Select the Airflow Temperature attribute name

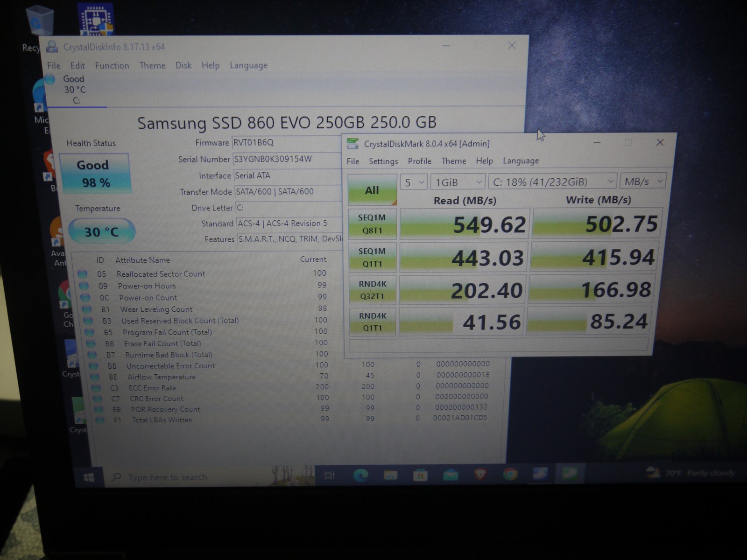point(162,377)
